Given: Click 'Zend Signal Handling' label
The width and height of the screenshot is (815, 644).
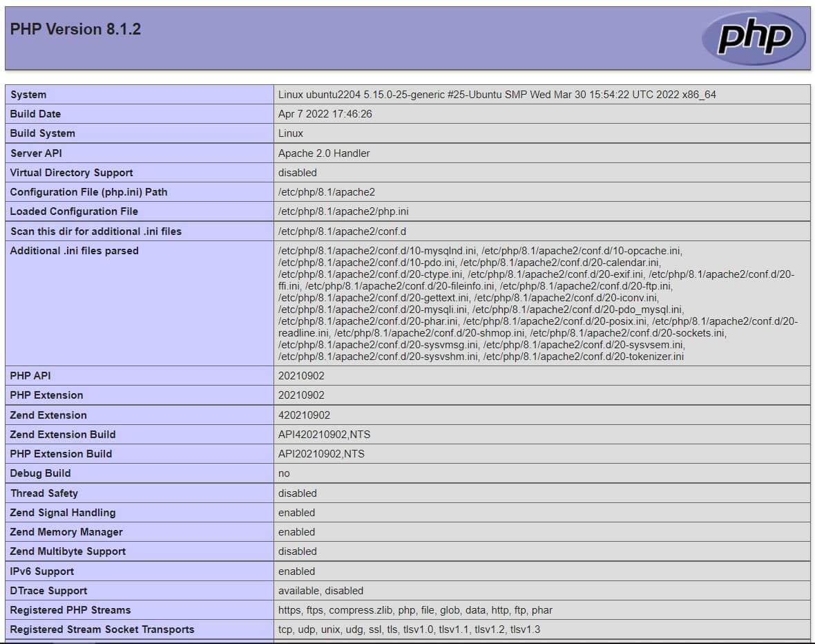Looking at the screenshot, I should pos(63,513).
